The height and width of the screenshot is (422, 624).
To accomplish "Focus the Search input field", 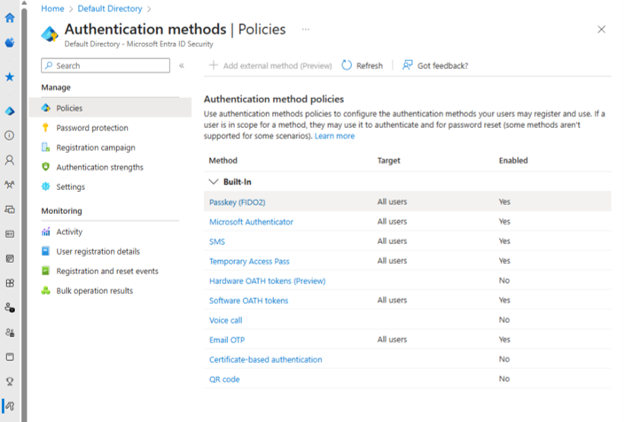I will [105, 66].
